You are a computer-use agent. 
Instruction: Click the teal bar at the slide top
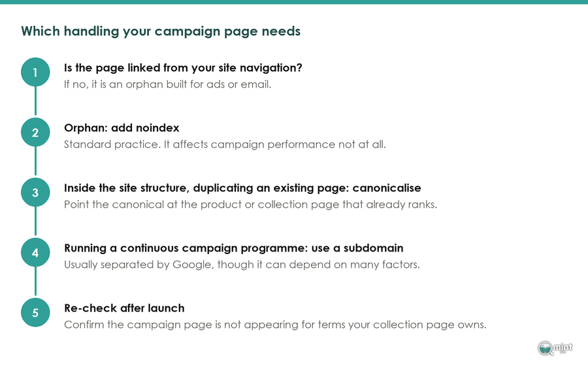(294, 2)
